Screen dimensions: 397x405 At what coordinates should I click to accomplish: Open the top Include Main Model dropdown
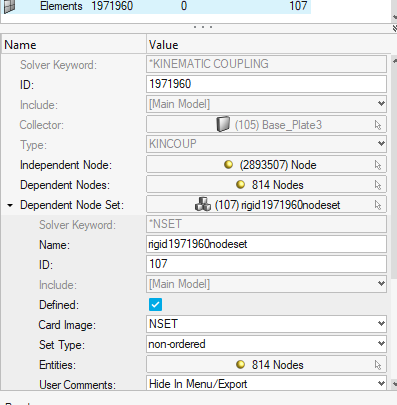pos(381,104)
